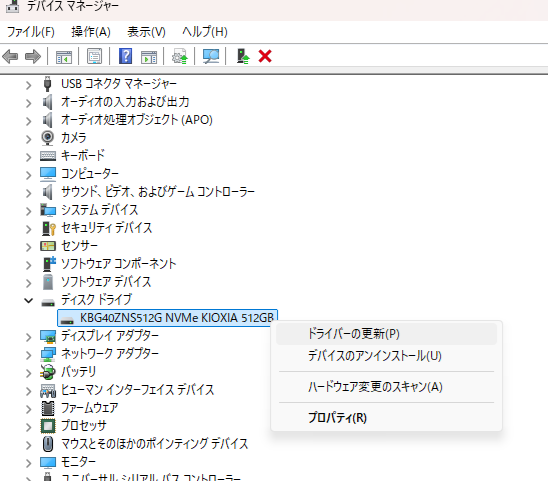Click the mouse pointing device icon

coord(48,444)
